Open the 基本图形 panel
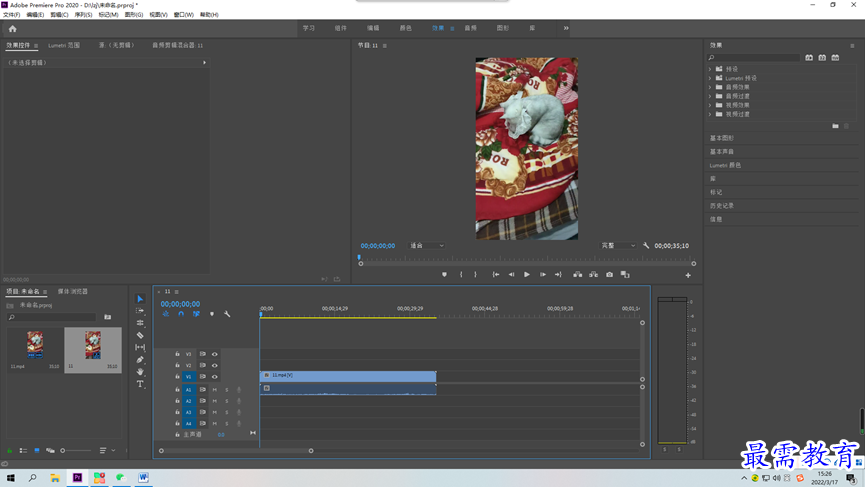 click(x=722, y=138)
